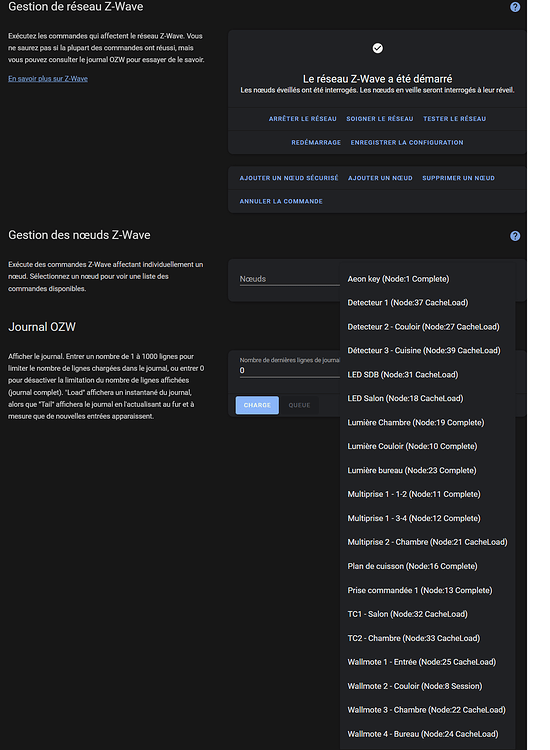Viewport: 550px width, 750px height.
Task: Click REDÉMARRAGE button
Action: pyautogui.click(x=316, y=143)
